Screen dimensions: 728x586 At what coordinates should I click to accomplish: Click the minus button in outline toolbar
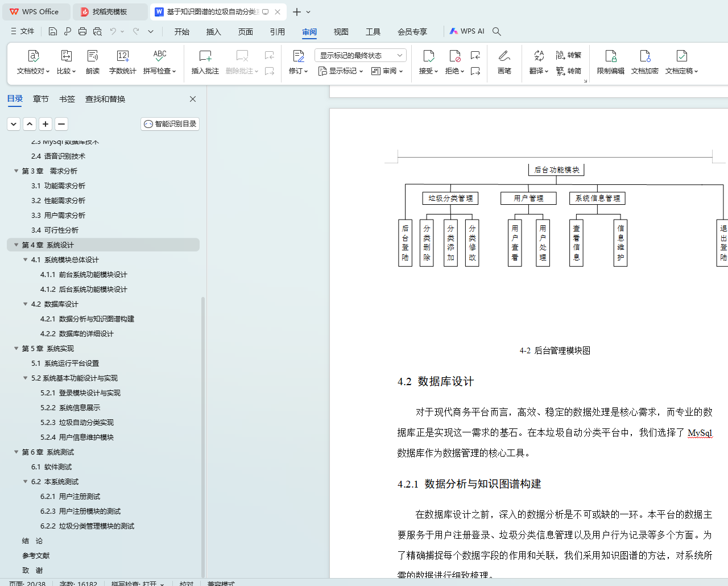pos(61,123)
